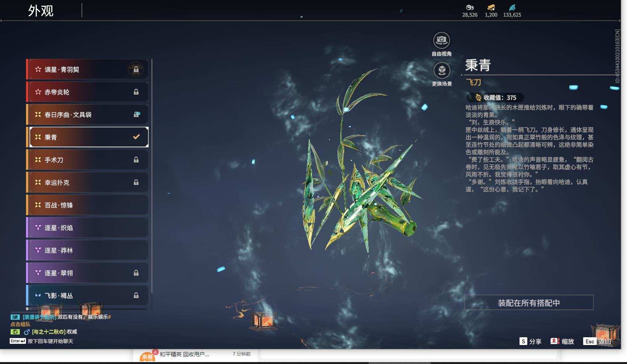
Task: Click the 1,200 currency amount
Action: (x=491, y=15)
